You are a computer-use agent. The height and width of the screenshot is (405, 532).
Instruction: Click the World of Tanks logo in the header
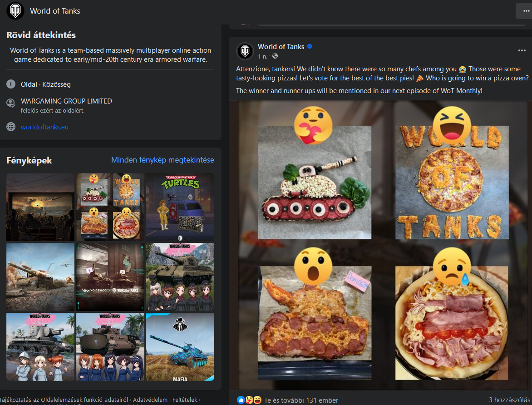tap(15, 10)
